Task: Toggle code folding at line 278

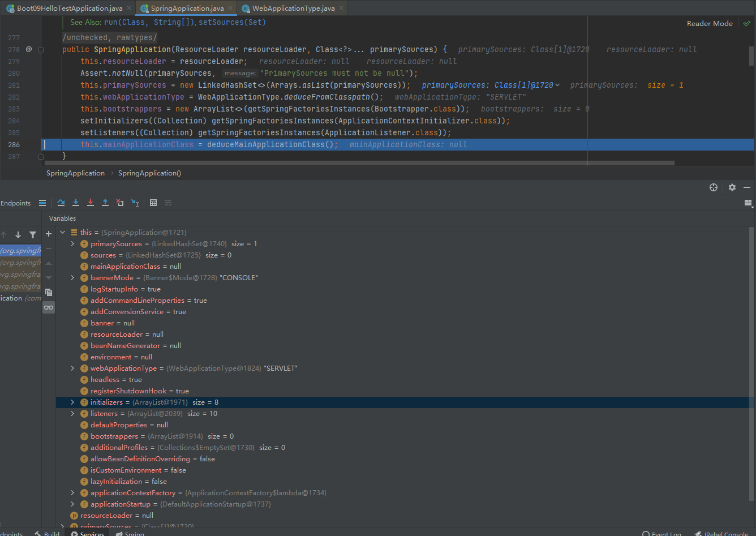Action: tap(41, 50)
